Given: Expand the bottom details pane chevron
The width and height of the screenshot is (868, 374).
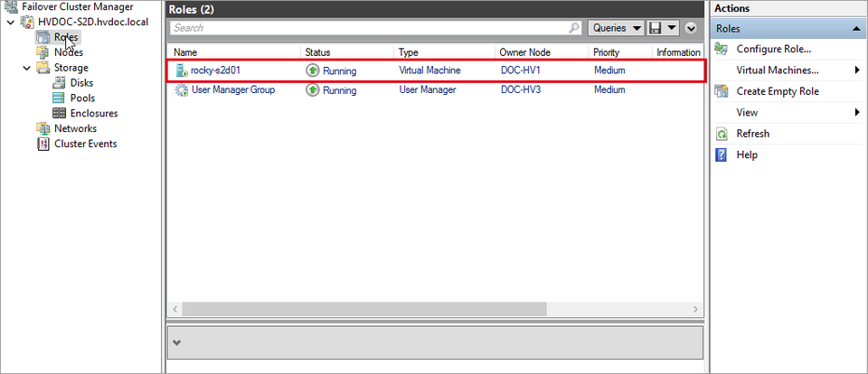Looking at the screenshot, I should click(176, 342).
